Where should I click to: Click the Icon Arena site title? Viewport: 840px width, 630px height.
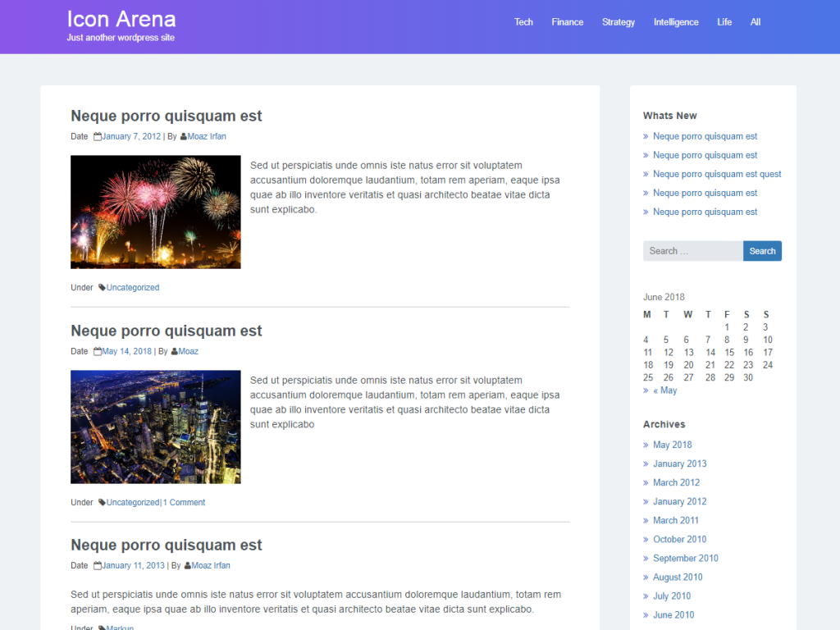pos(121,18)
